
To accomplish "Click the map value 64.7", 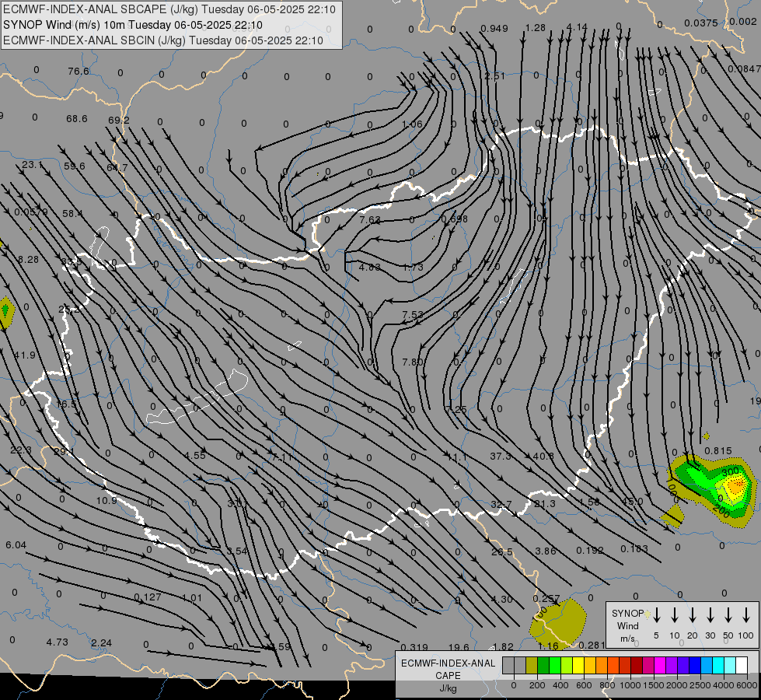I will click(x=117, y=167).
